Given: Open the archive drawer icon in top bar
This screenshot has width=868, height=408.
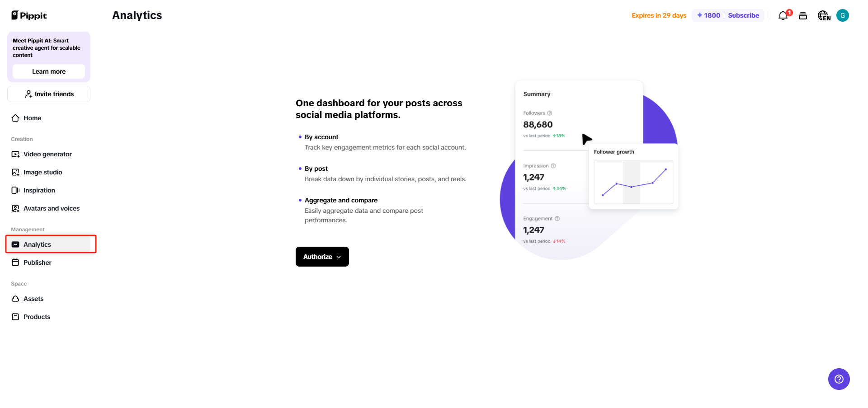Looking at the screenshot, I should pos(803,15).
